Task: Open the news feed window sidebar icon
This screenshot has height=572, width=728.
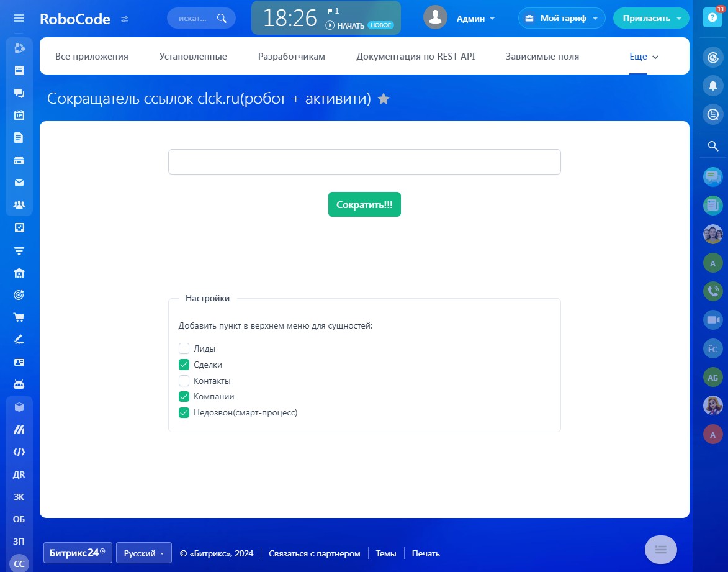Action: click(19, 70)
